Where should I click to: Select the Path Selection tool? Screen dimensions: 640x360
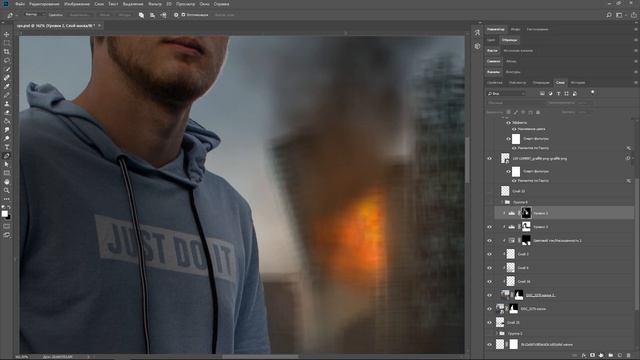[x=7, y=164]
